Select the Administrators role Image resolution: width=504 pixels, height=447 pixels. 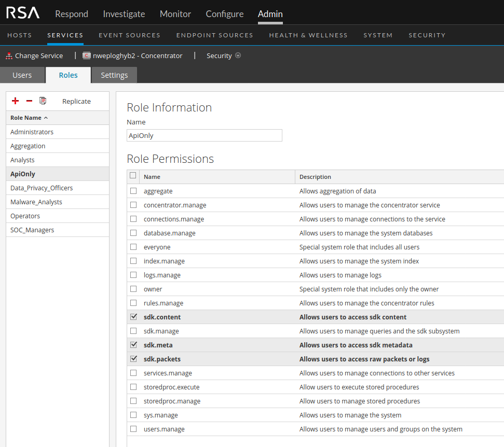coord(32,132)
